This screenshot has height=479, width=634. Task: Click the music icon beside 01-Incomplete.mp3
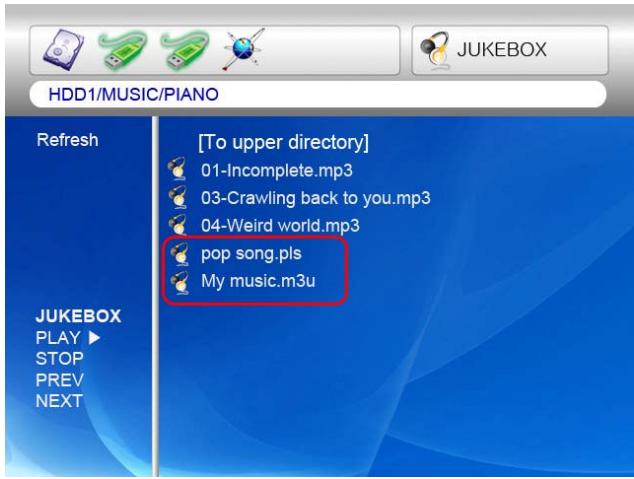click(180, 170)
